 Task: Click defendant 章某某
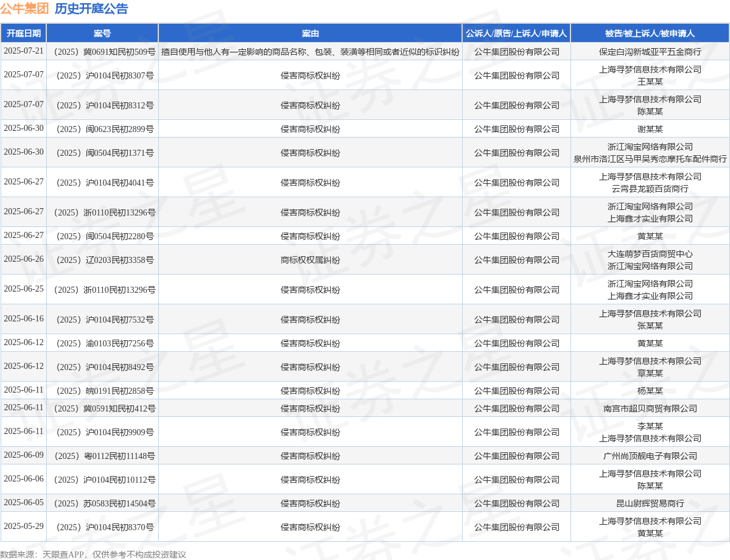pos(650,373)
